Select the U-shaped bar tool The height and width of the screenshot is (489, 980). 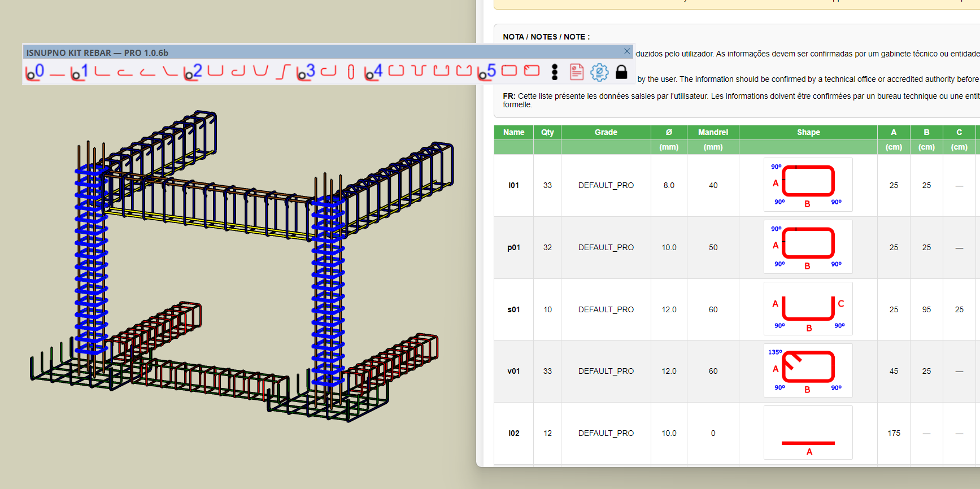click(x=215, y=71)
